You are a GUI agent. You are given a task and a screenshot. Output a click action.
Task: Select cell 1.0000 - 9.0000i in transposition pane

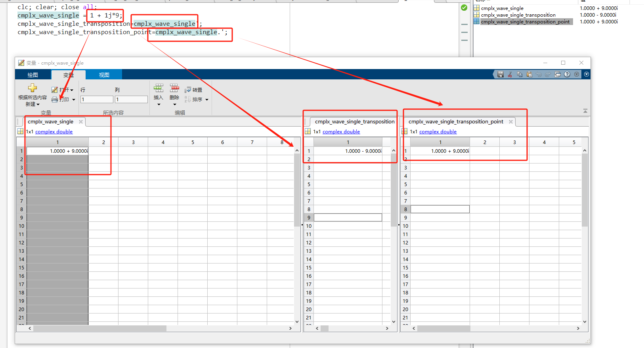348,151
